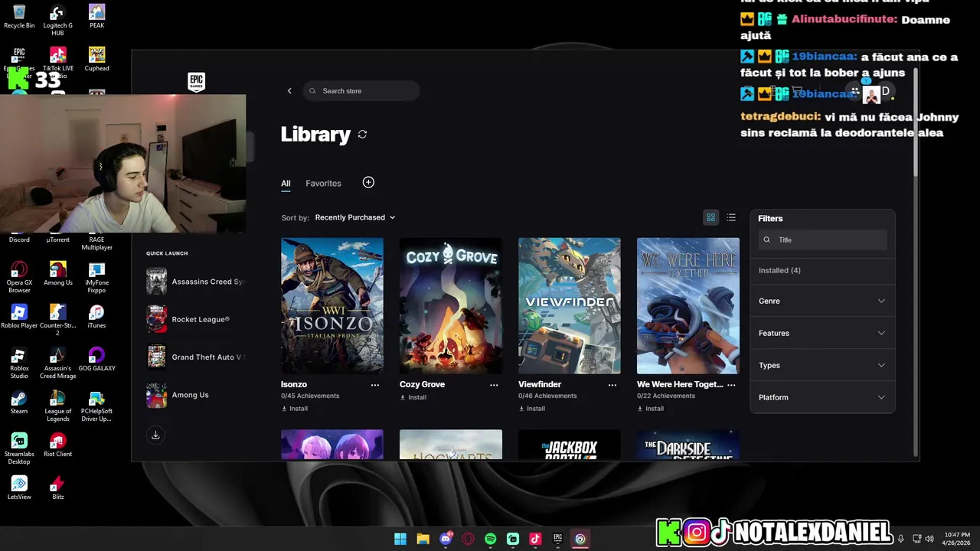The image size is (980, 551).
Task: Install Viewfinder
Action: click(x=532, y=409)
